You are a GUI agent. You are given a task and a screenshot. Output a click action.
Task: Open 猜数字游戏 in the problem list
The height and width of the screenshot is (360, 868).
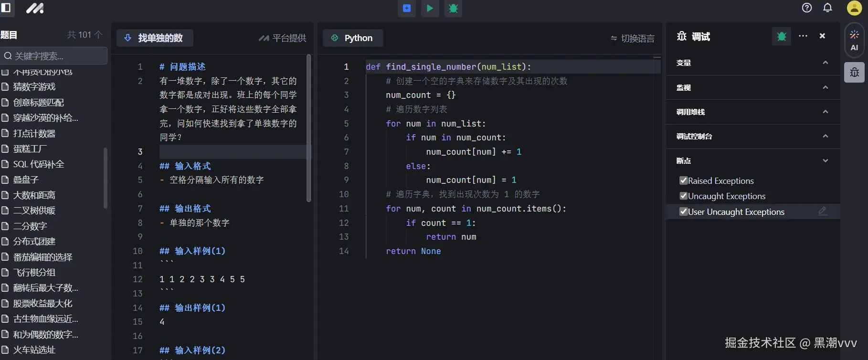[34, 87]
